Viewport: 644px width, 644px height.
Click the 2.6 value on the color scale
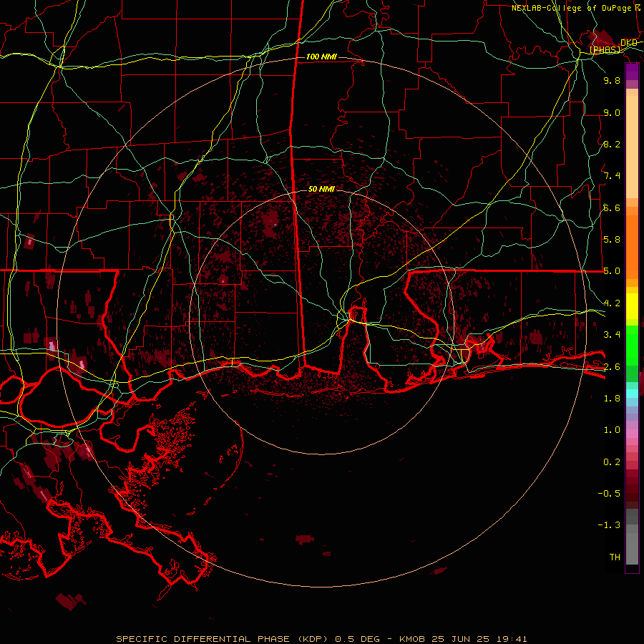click(612, 367)
